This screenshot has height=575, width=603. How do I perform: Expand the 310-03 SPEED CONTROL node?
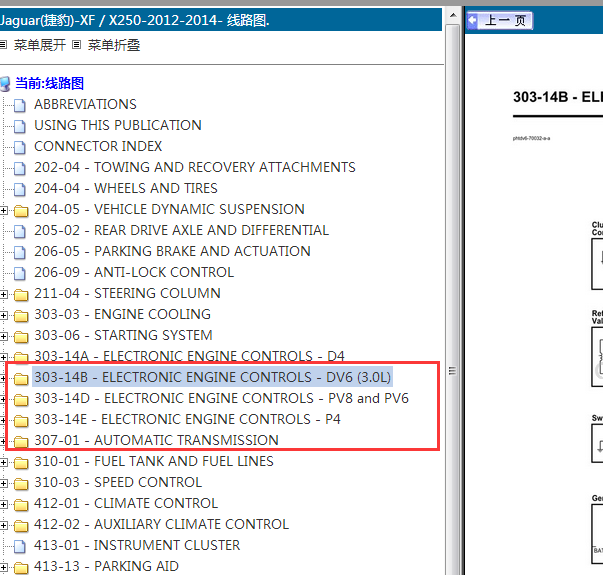(3, 483)
